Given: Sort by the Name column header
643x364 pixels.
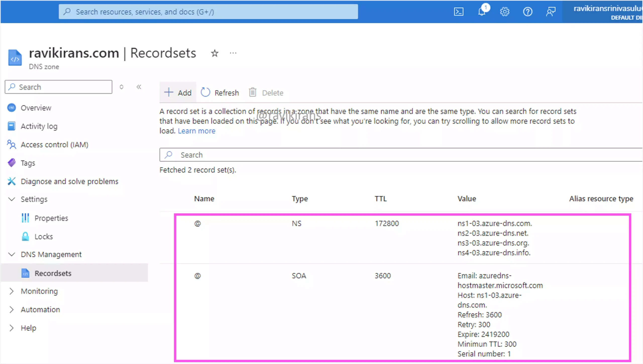Looking at the screenshot, I should (x=204, y=199).
